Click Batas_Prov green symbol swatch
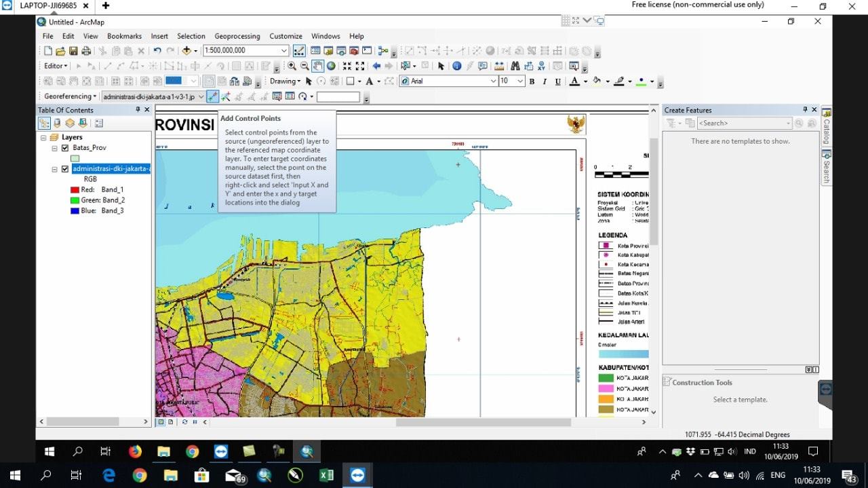 (x=75, y=158)
